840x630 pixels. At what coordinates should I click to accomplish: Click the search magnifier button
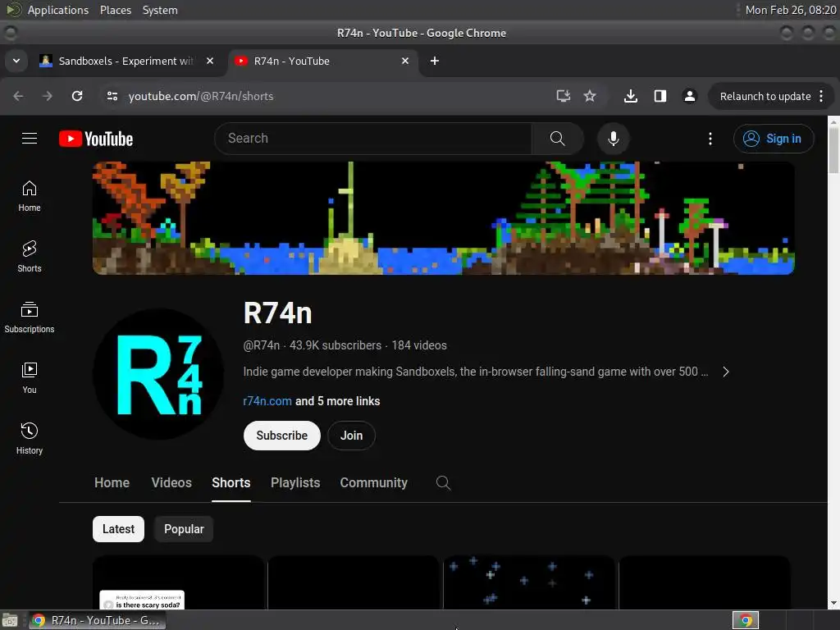click(x=557, y=138)
